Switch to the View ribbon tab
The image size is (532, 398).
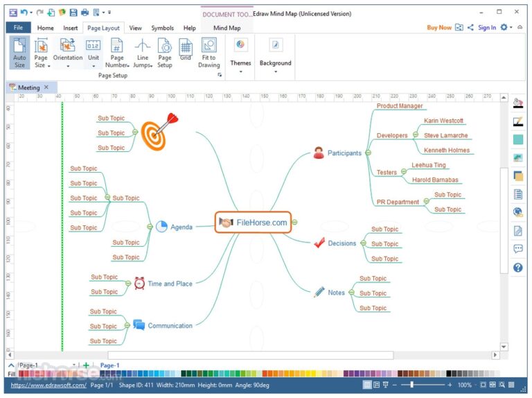click(x=135, y=28)
